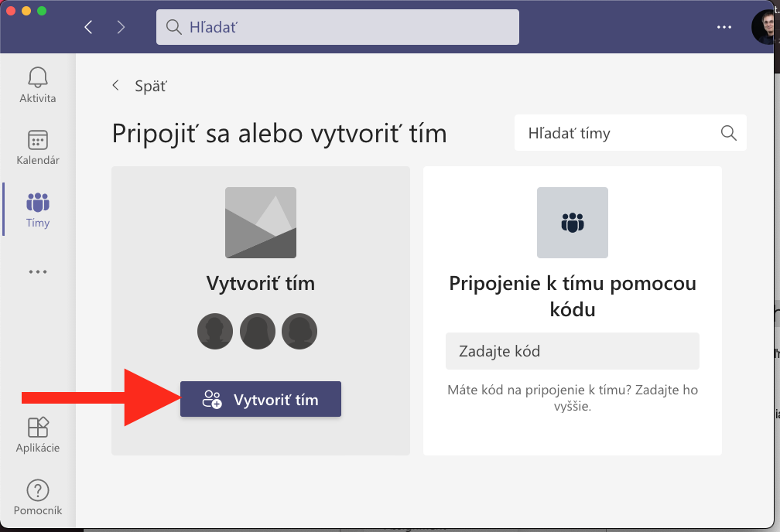Open the profile avatar menu
780x532 pixels.
click(x=766, y=27)
